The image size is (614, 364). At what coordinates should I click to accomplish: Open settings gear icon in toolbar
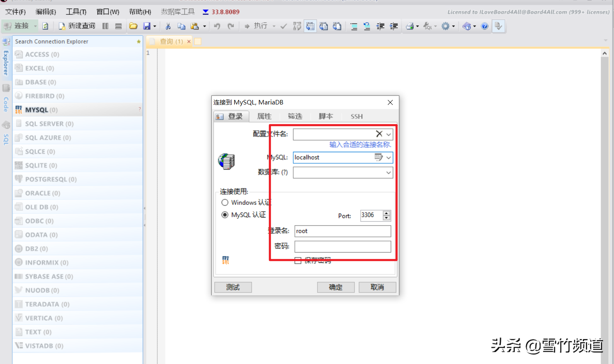point(445,26)
